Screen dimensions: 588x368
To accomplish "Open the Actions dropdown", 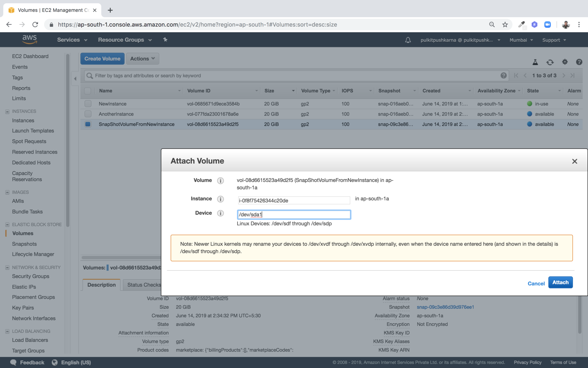I will click(x=142, y=59).
